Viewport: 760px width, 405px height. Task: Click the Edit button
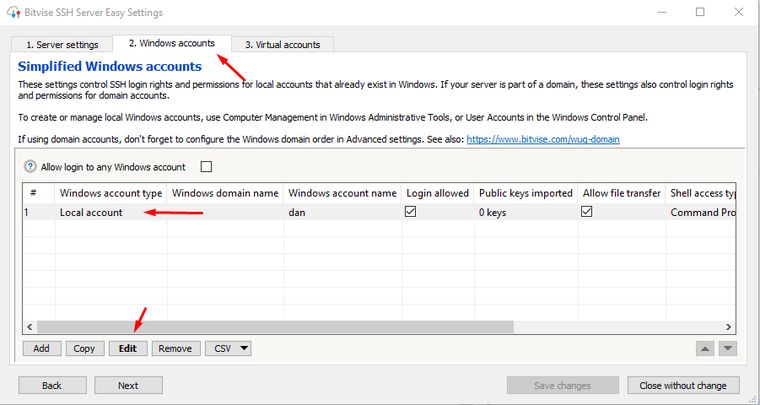[x=128, y=348]
